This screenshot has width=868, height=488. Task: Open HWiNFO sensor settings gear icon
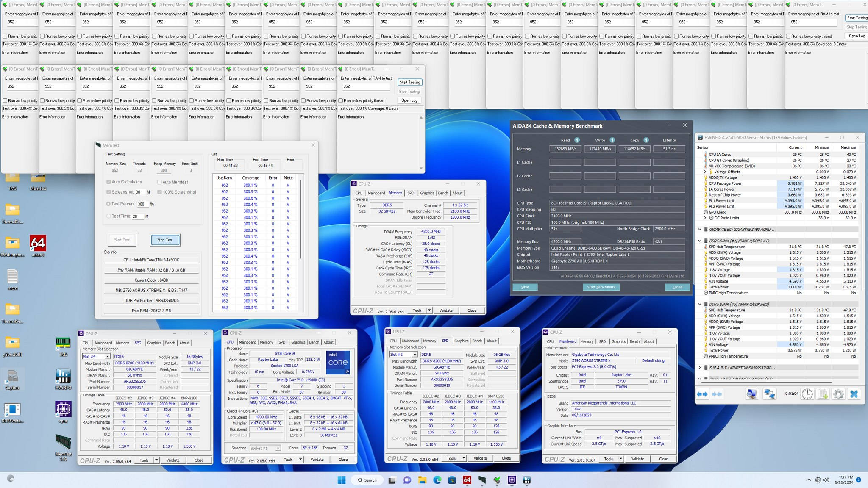pos(838,394)
